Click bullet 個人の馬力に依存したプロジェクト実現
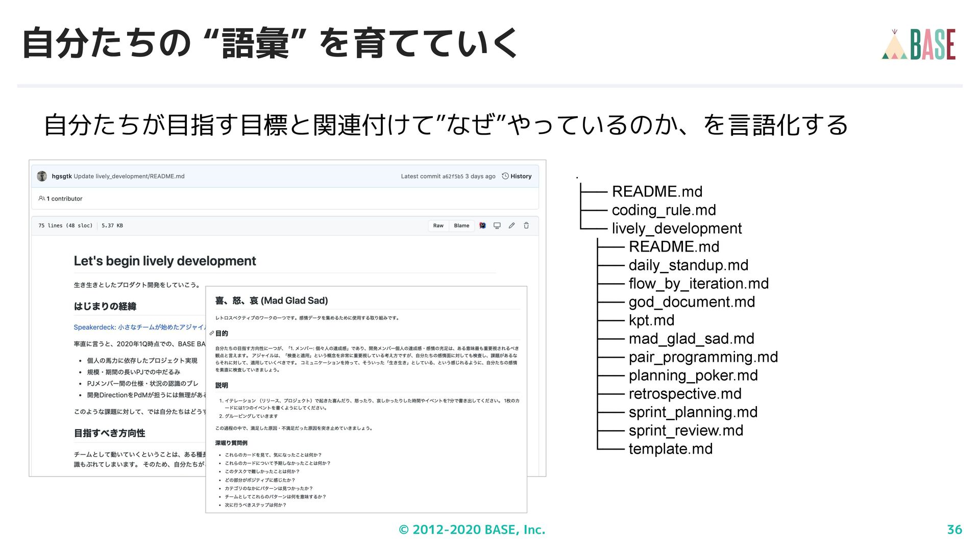 coord(142,361)
